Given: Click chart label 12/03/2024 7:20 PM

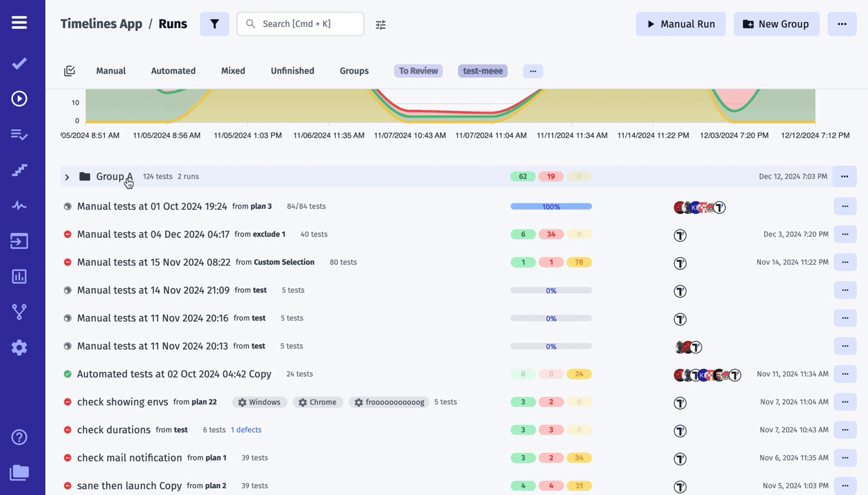Looking at the screenshot, I should coord(735,135).
